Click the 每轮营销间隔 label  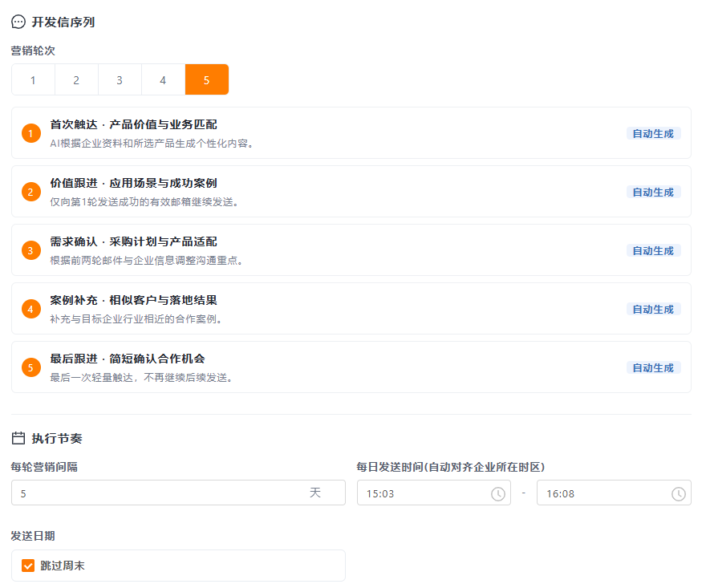point(44,467)
